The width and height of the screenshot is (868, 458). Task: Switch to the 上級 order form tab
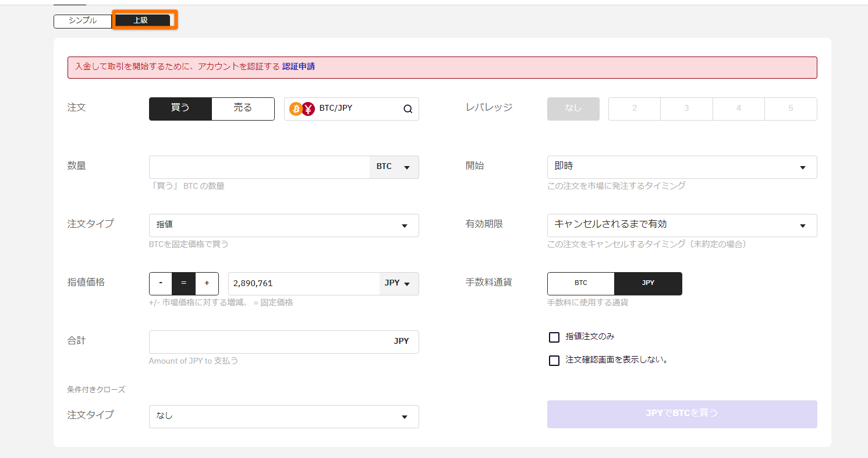click(x=141, y=20)
